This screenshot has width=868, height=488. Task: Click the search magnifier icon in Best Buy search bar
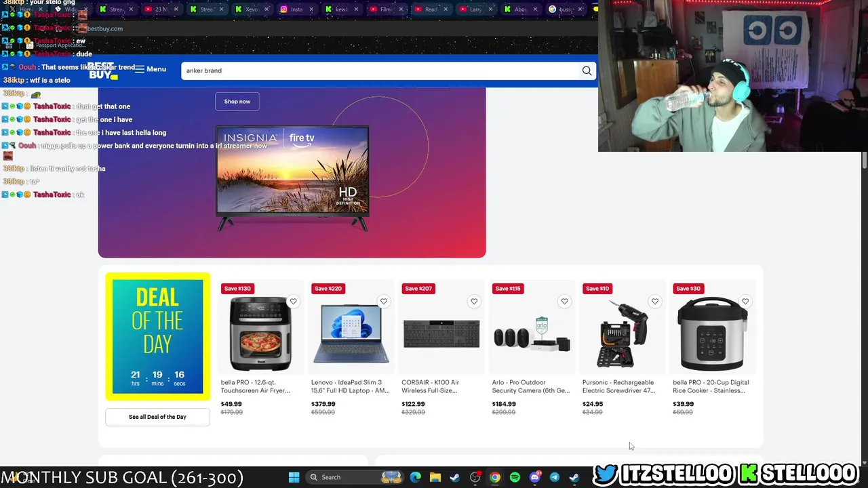click(x=587, y=70)
